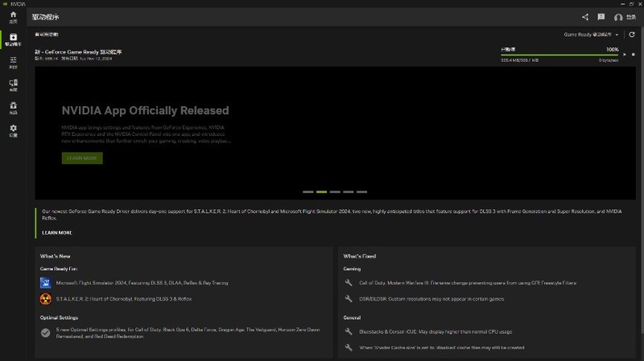Click the Call of Duty Modern Warfare III fix
Screen dimensions: 644x361
point(468,283)
